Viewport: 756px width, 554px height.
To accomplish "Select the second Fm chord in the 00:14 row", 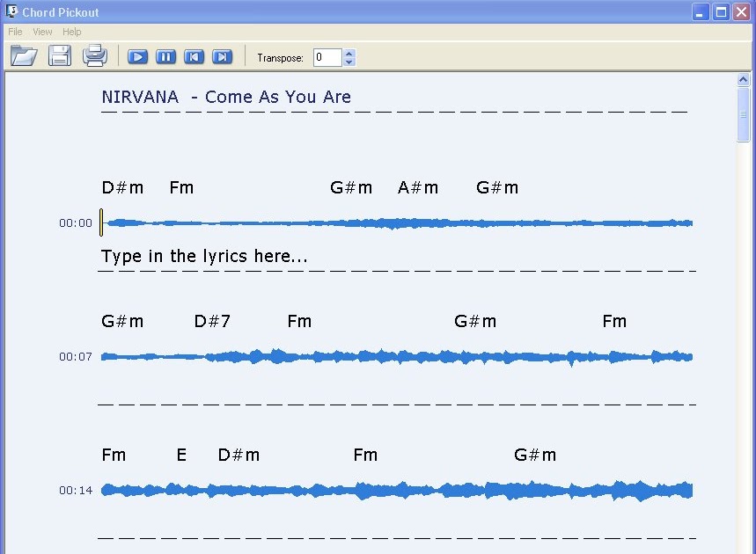I will pyautogui.click(x=365, y=455).
